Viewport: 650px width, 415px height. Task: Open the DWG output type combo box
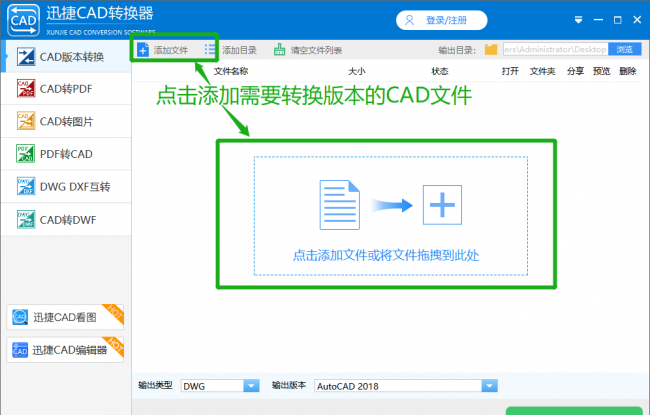pos(220,386)
